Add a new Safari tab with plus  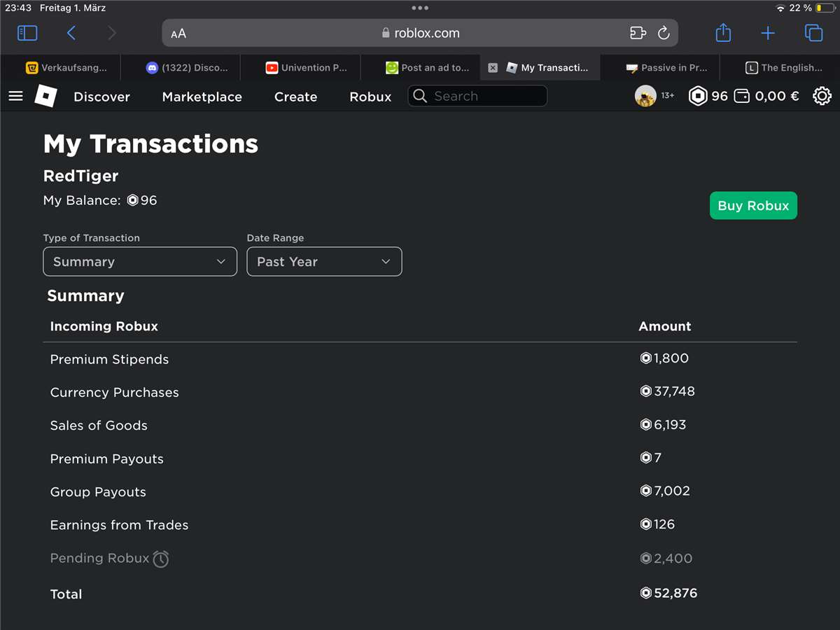[x=768, y=33]
